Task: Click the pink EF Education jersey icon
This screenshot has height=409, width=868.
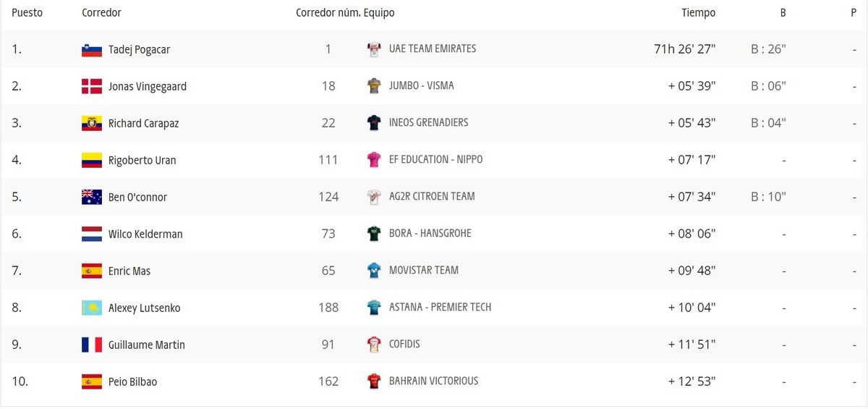Action: 374,160
